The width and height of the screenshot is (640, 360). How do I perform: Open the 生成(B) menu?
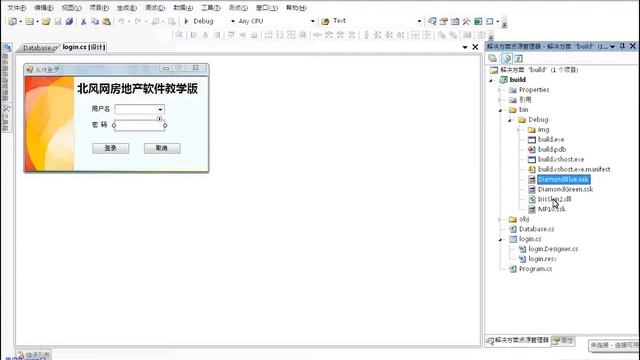point(127,8)
